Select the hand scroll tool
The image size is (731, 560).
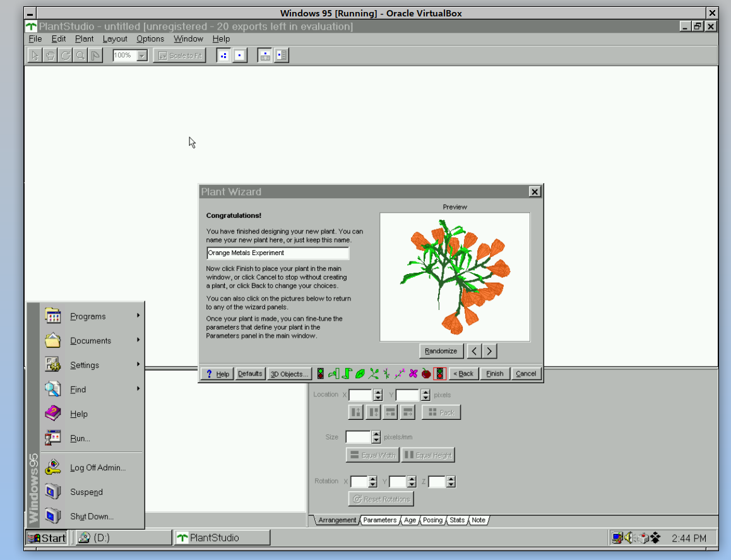(50, 56)
